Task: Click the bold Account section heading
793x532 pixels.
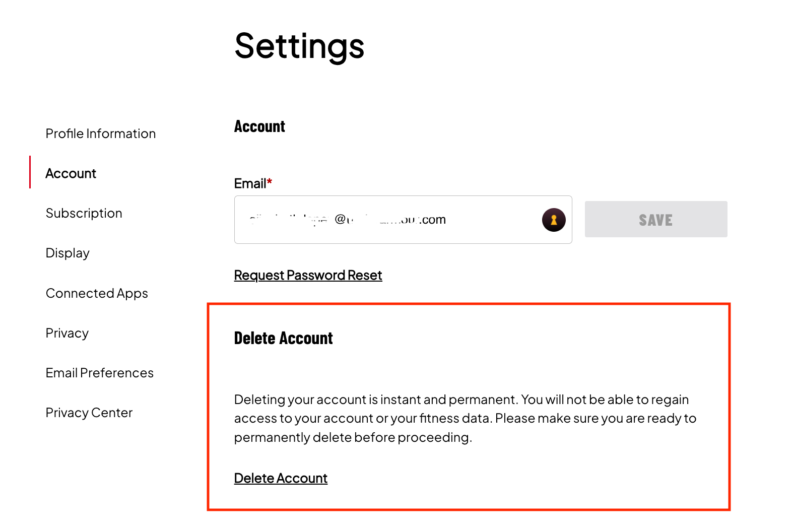Action: tap(259, 126)
